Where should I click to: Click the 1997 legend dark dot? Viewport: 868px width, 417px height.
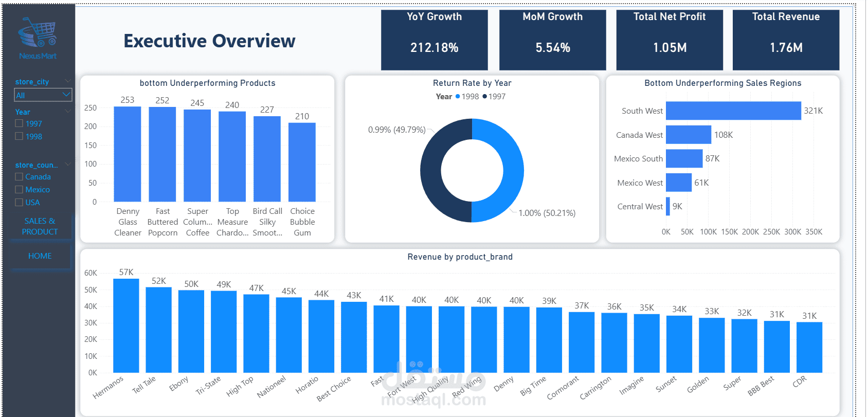(x=484, y=97)
